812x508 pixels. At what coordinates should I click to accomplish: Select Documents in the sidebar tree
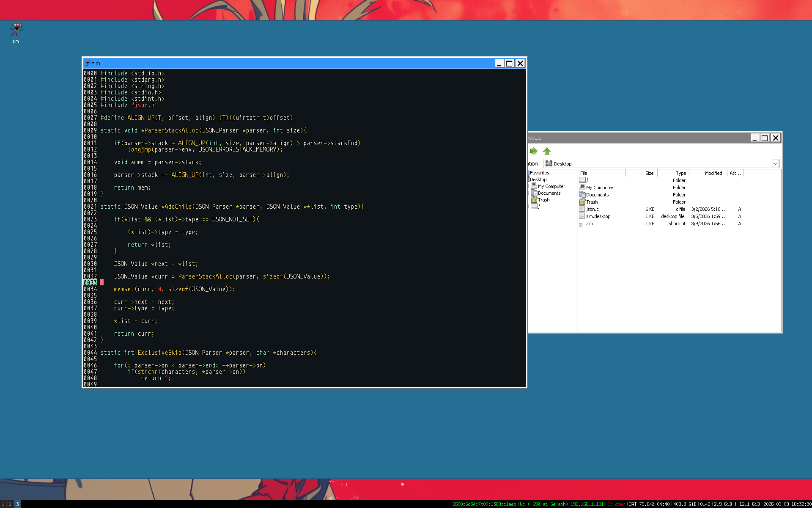point(549,193)
